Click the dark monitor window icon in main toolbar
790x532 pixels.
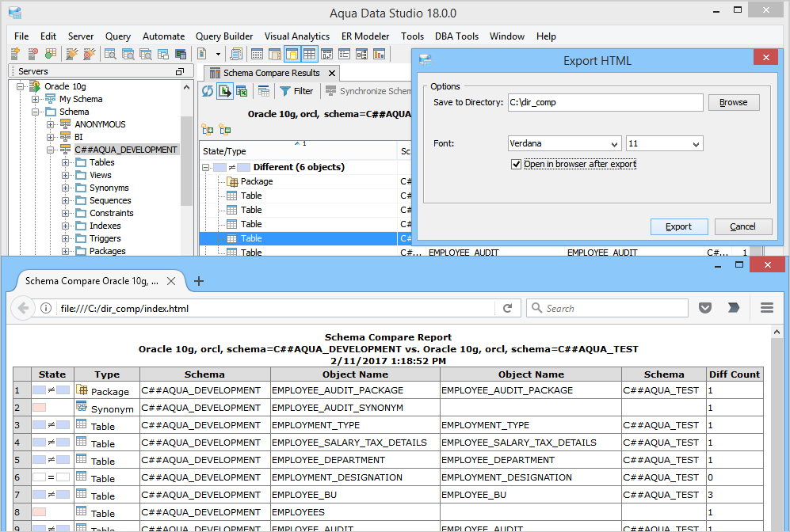pyautogui.click(x=181, y=53)
